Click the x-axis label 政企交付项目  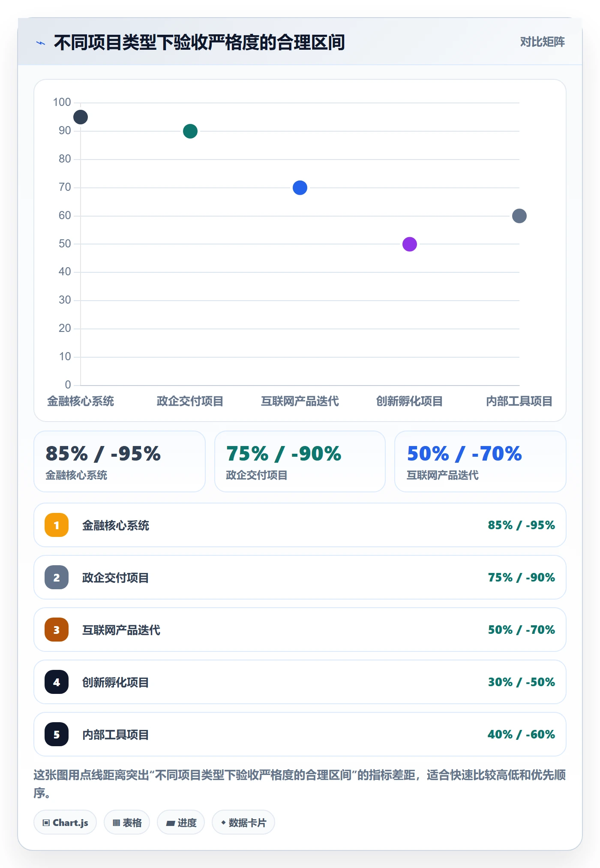coord(190,401)
